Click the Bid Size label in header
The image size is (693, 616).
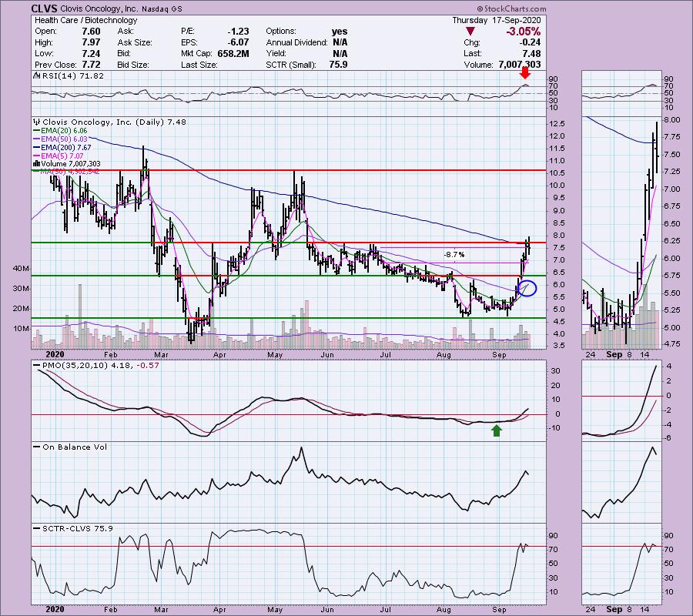point(133,65)
